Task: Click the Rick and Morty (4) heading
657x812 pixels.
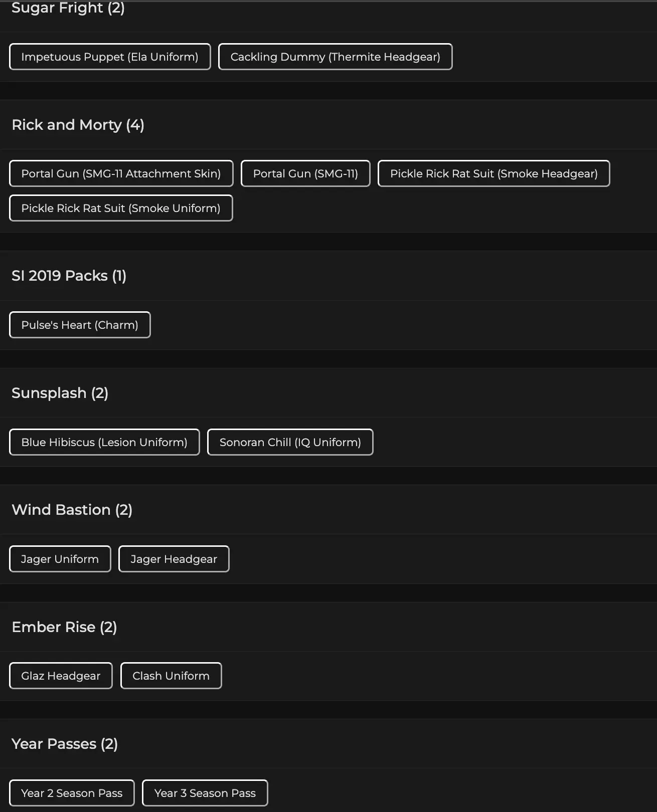Action: [78, 125]
